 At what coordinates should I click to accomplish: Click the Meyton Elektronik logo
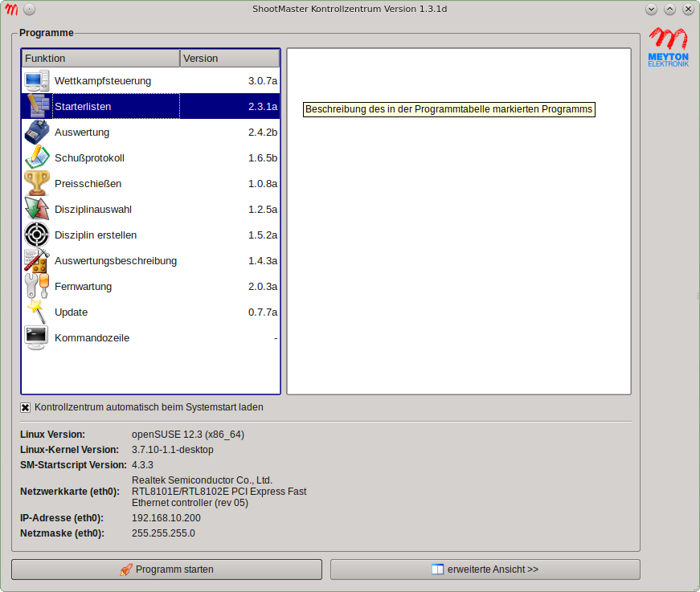[668, 47]
